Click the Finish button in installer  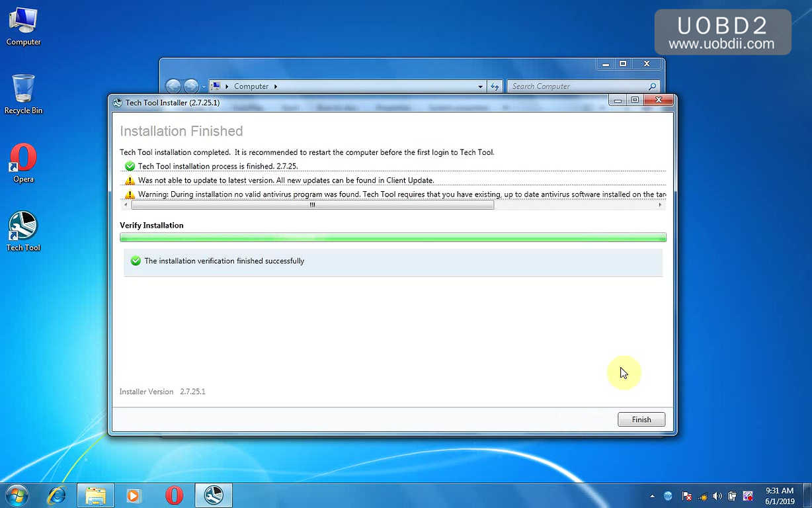pos(641,419)
